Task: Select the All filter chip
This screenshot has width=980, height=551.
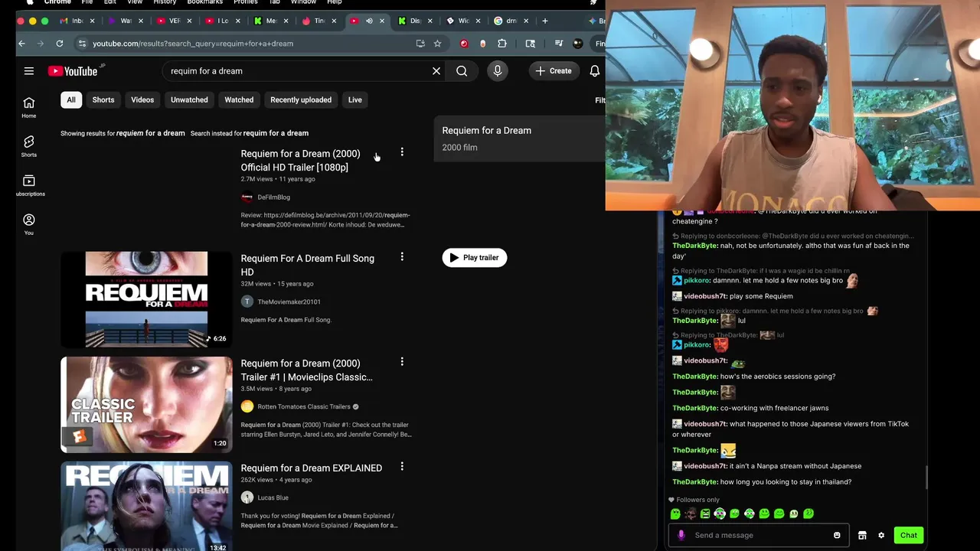Action: tap(71, 99)
